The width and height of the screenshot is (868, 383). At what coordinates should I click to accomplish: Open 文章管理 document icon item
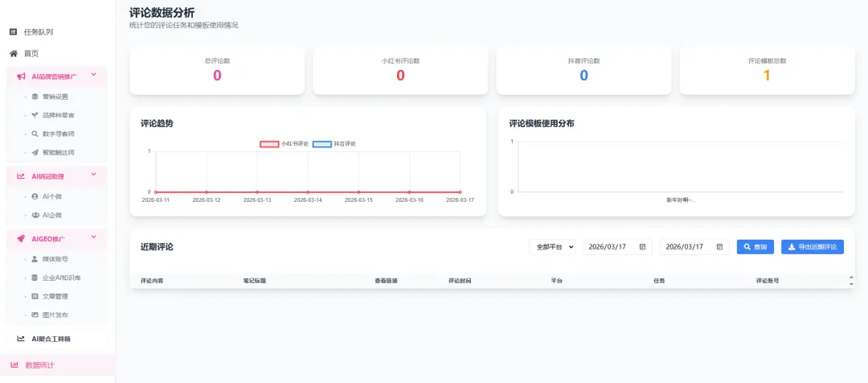(35, 296)
